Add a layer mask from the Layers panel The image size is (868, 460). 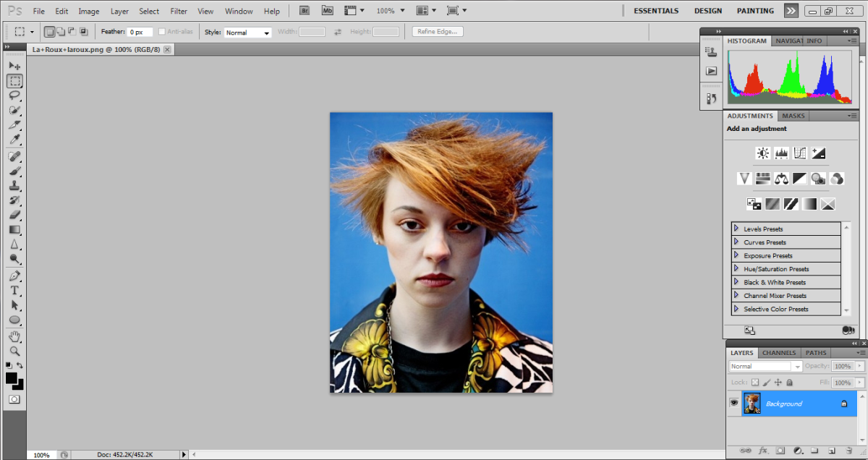pos(780,450)
